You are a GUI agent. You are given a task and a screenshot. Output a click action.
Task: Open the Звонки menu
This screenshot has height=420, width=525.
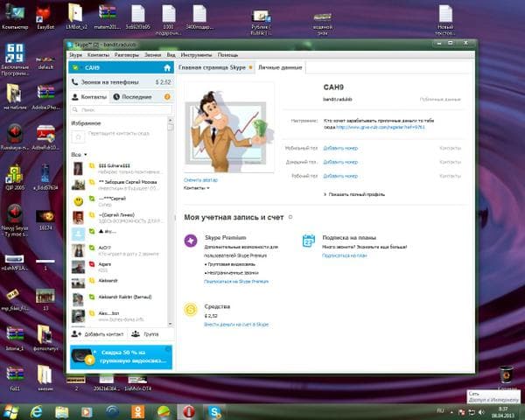coord(152,55)
